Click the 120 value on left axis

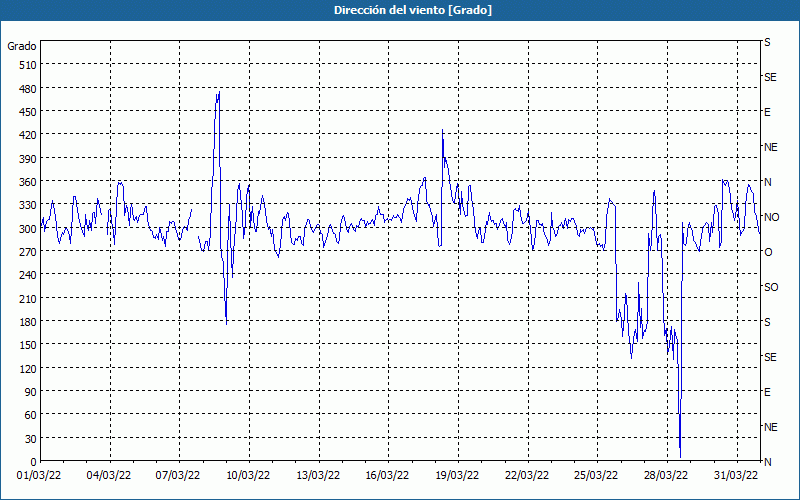pyautogui.click(x=28, y=369)
